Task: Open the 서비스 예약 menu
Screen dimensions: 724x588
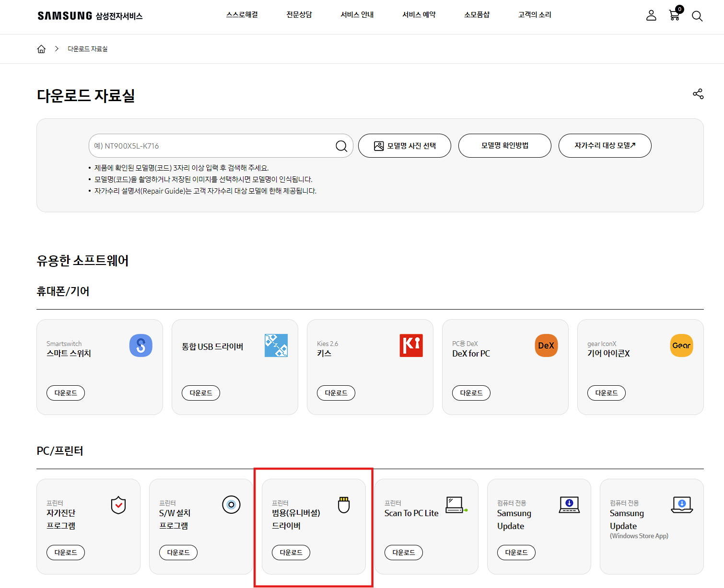Action: pos(419,15)
